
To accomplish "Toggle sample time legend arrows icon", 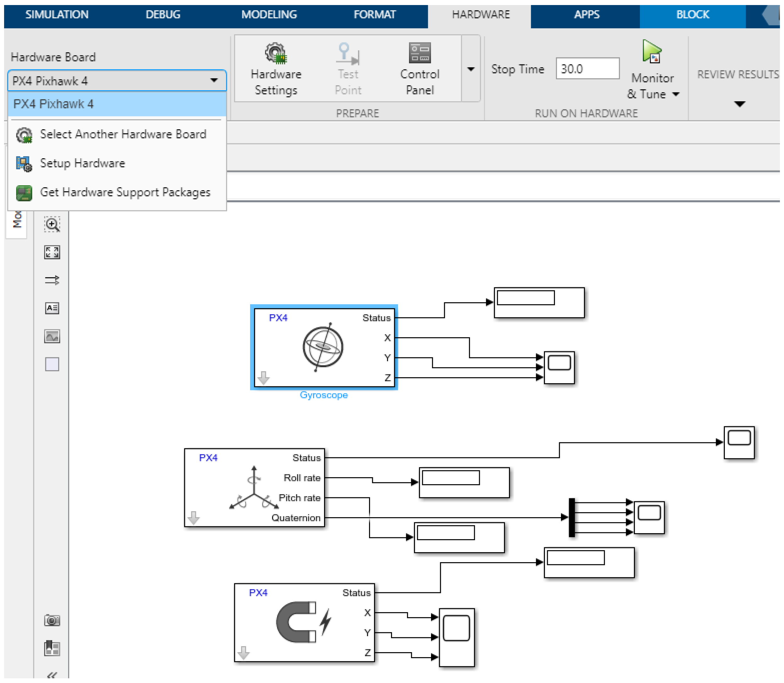I will coord(52,280).
